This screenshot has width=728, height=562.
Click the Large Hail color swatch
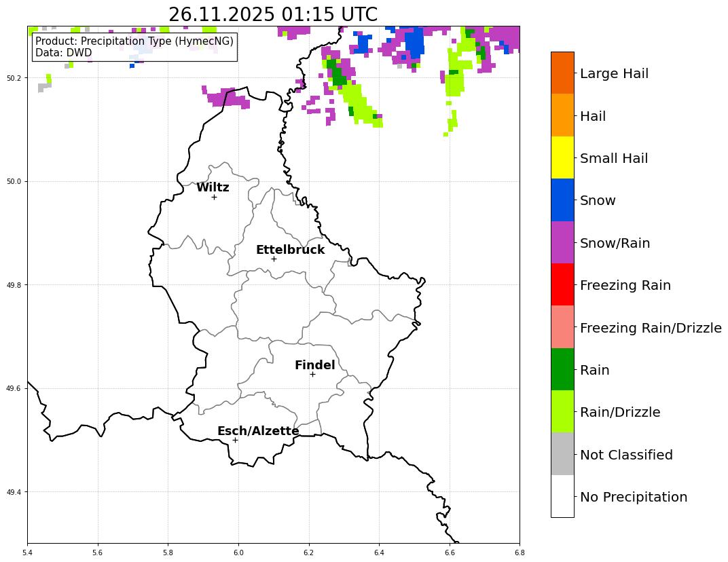(x=562, y=73)
